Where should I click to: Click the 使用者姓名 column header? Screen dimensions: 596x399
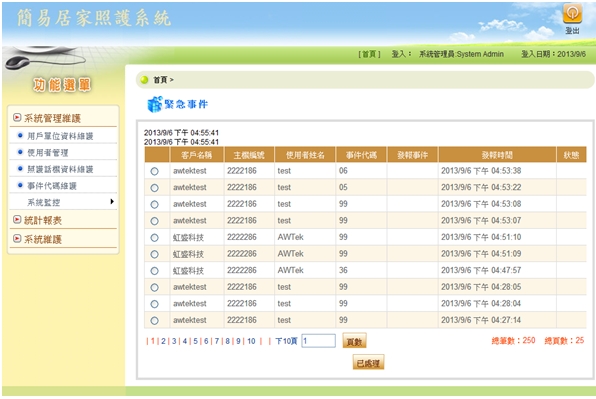pos(305,155)
